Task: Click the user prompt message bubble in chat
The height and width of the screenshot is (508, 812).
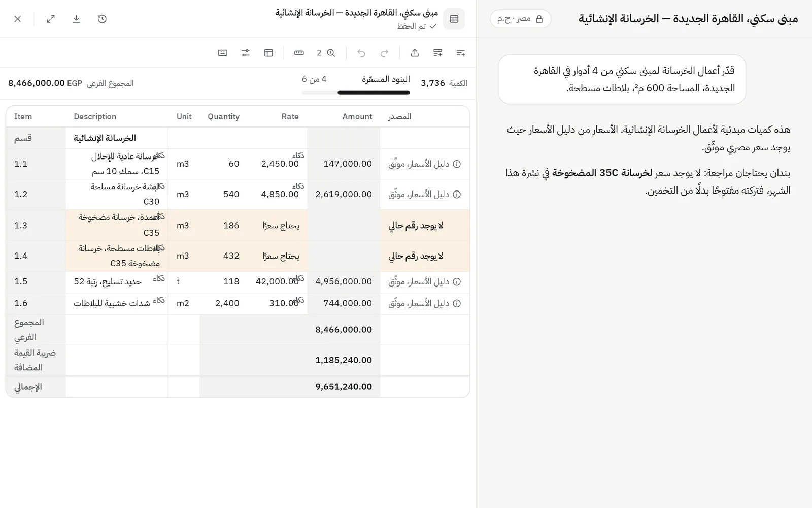Action: click(622, 79)
